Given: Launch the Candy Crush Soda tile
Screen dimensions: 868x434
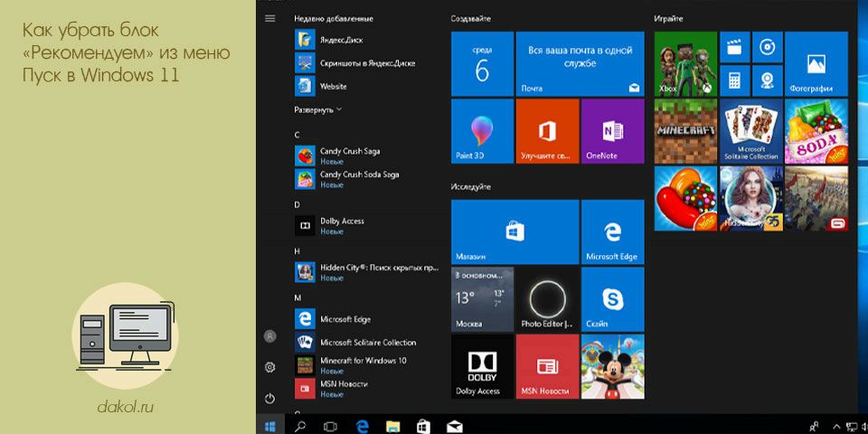Looking at the screenshot, I should click(816, 131).
